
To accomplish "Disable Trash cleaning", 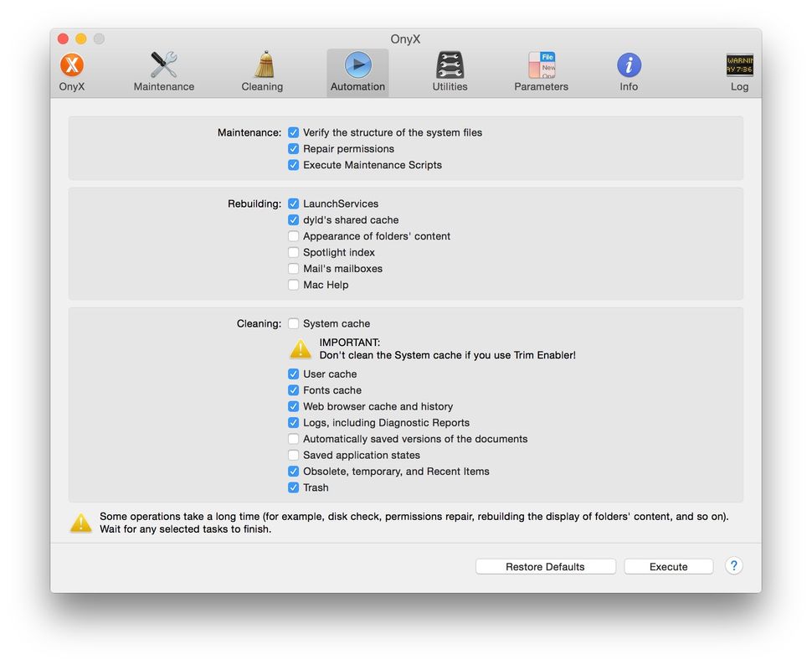I will point(293,487).
